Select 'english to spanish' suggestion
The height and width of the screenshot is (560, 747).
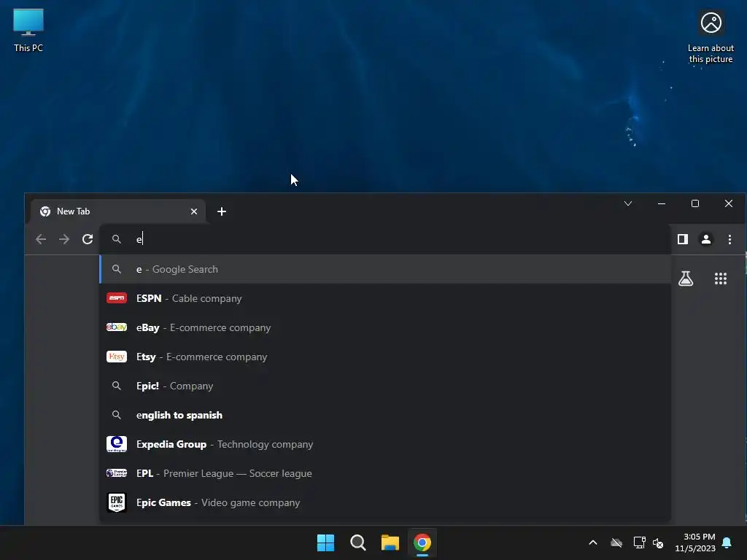coord(385,415)
